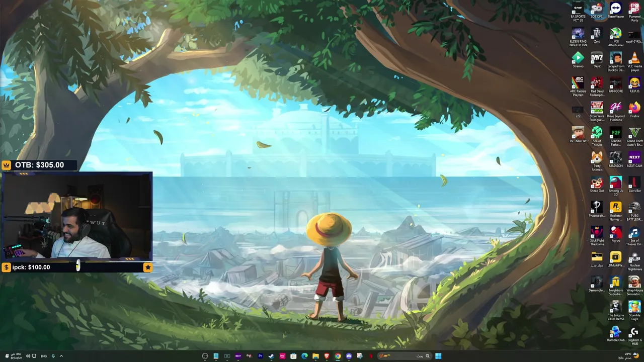This screenshot has width=644, height=362.
Task: Click the Red Dead Redemption desktop icon
Action: (x=597, y=87)
